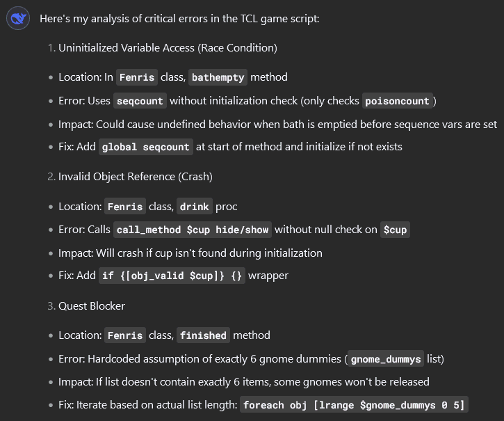Screen dimensions: 504x421
Task: Click the 'Quest Blocker' heading
Action: (92, 305)
